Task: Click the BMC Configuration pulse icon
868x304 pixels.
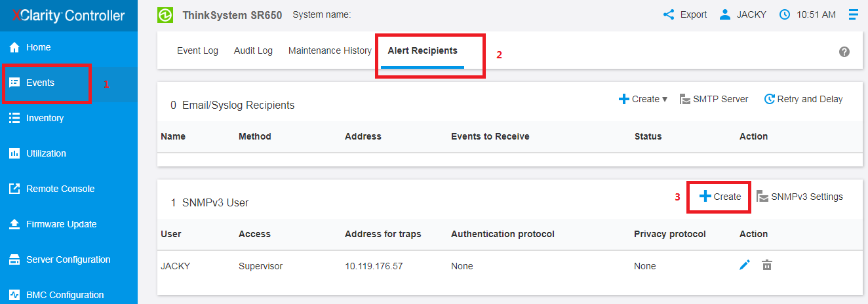Action: (x=14, y=295)
